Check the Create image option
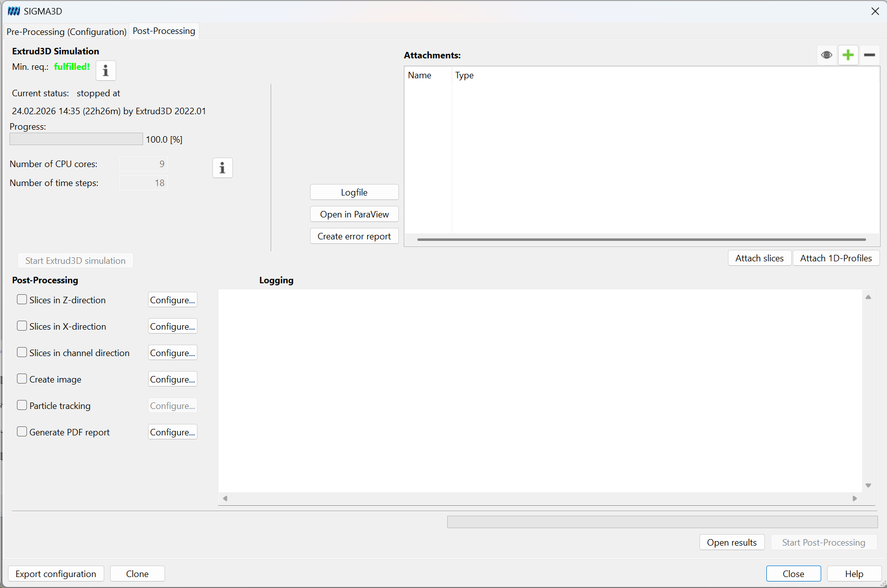Viewport: 887px width, 588px height. 22,379
